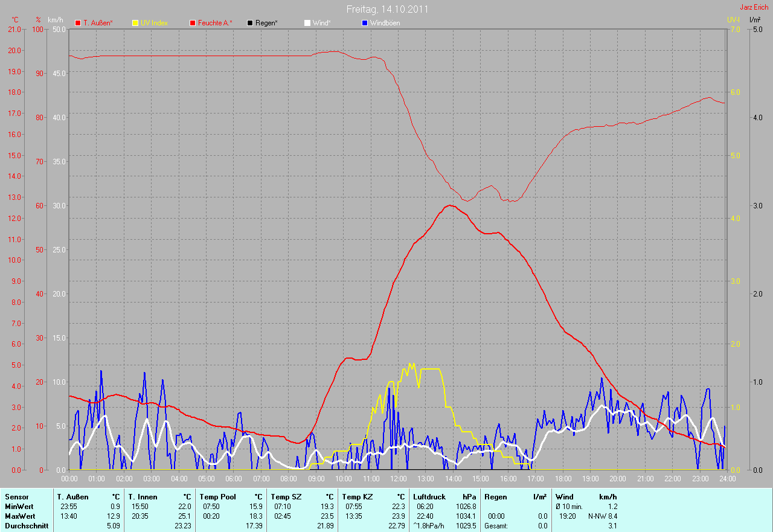Click the '100' value on humidity axis

click(x=39, y=29)
